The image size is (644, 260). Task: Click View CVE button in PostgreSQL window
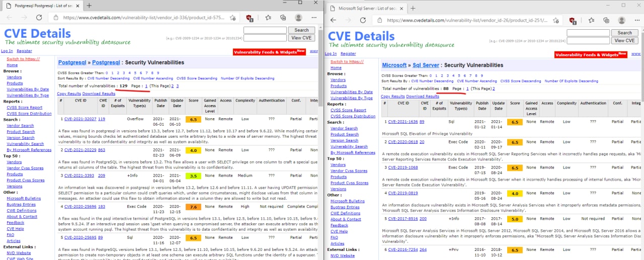(x=301, y=38)
